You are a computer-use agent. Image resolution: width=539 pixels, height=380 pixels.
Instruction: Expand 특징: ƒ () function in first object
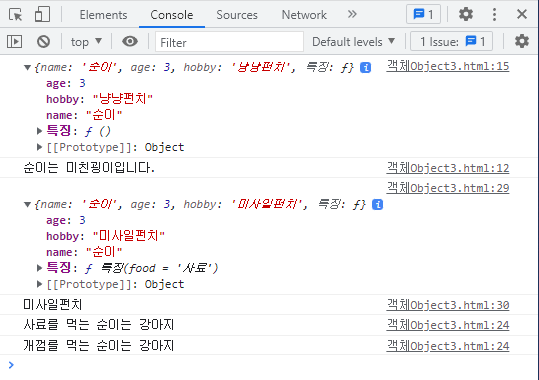[40, 131]
